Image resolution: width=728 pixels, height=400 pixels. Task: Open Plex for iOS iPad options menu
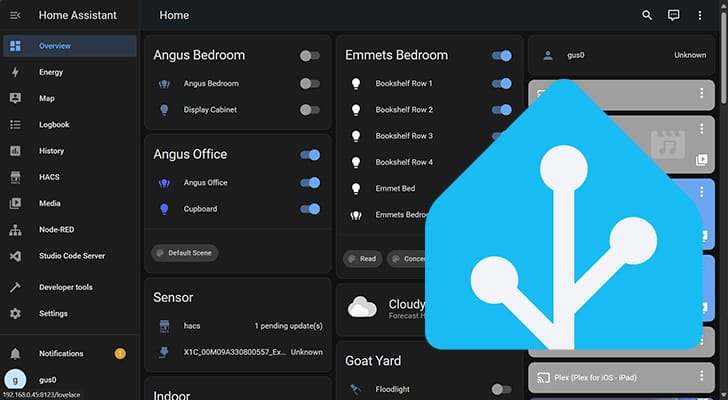(x=702, y=375)
